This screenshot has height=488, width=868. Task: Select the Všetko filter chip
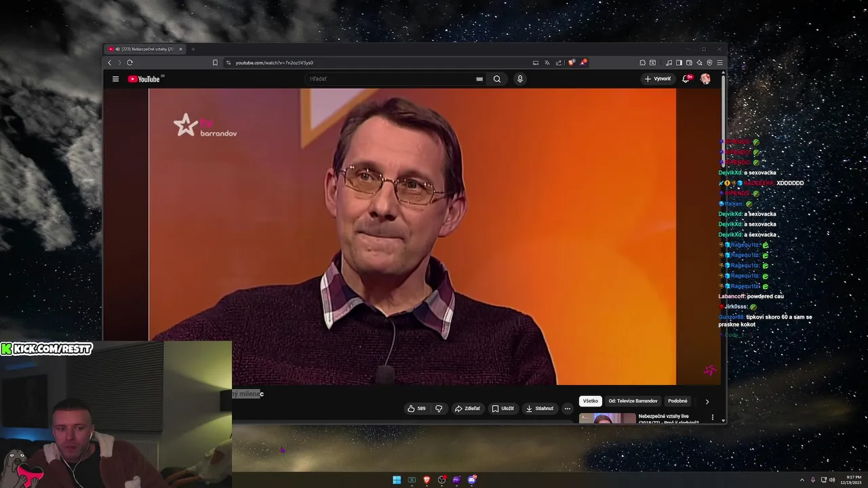591,401
